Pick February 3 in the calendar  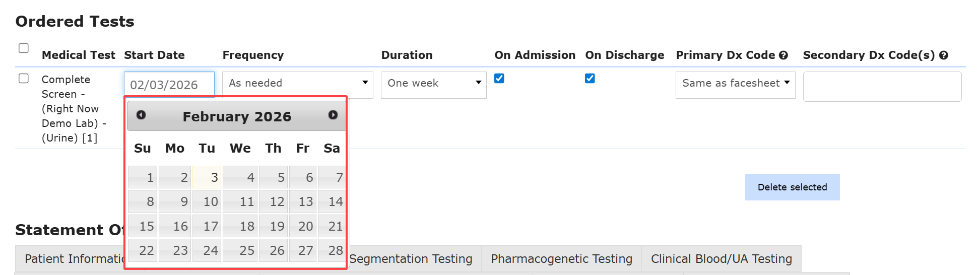tap(207, 177)
